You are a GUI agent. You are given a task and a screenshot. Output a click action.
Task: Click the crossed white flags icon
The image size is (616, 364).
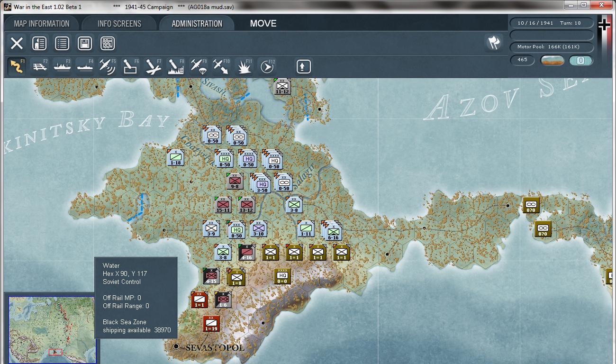(494, 43)
